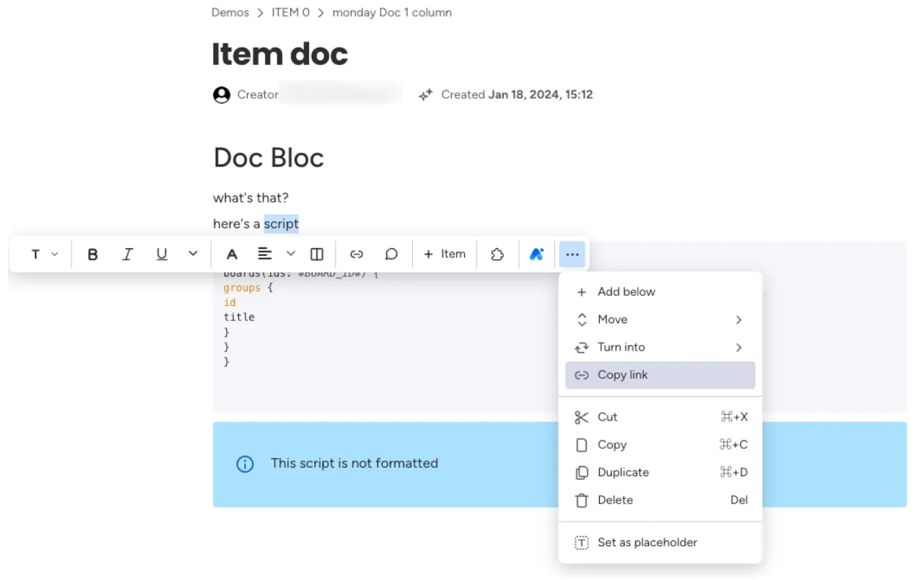The image size is (924, 580).
Task: Click the column layout icon
Action: pyautogui.click(x=316, y=254)
